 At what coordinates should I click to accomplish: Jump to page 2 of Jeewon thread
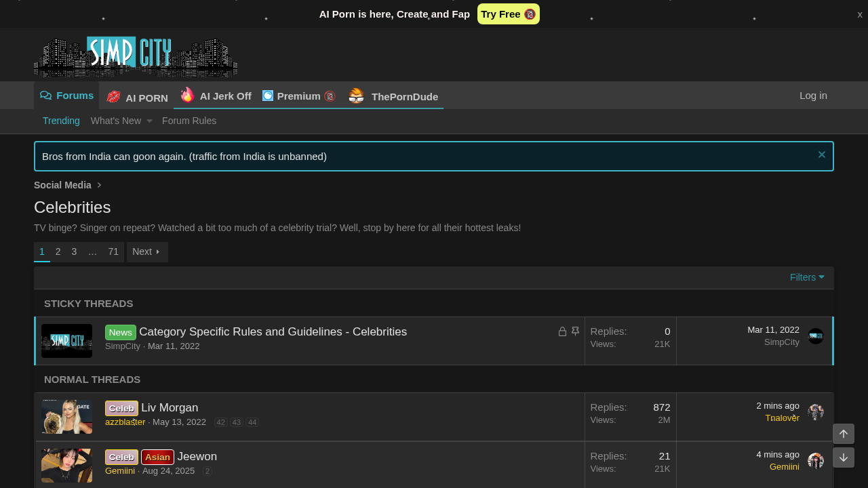(208, 471)
